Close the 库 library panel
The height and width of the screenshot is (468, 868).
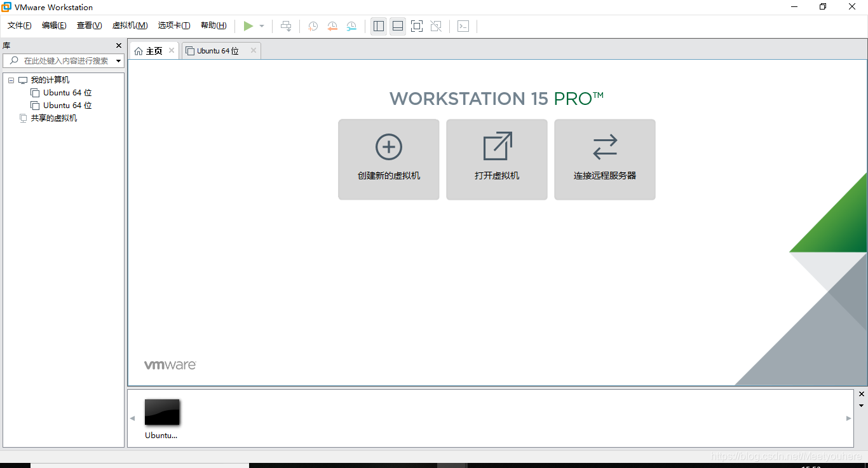(118, 46)
